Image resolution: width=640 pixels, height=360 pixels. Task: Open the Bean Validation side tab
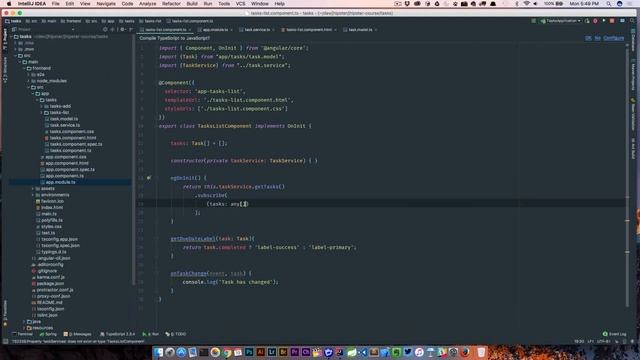[x=633, y=115]
